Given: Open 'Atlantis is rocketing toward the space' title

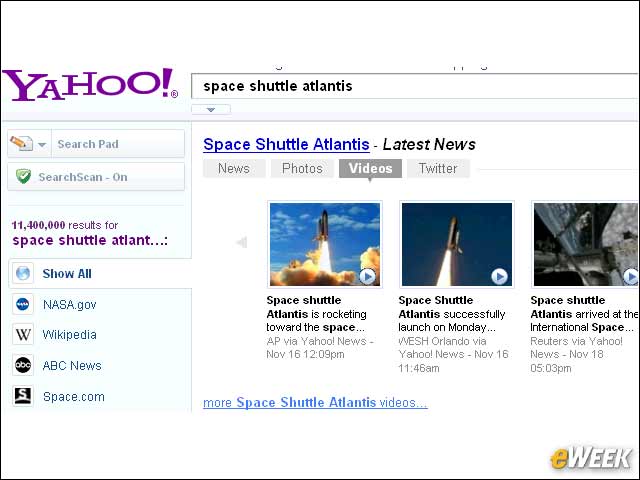Looking at the screenshot, I should tap(316, 313).
